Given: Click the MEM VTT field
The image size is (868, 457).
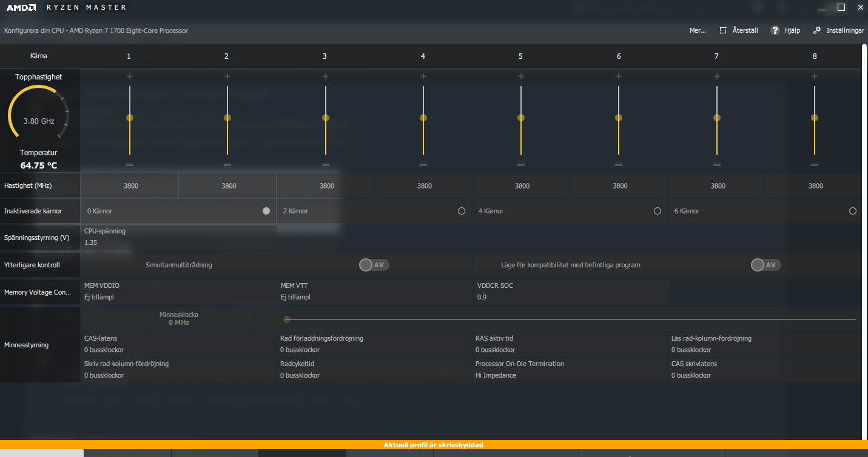Looking at the screenshot, I should [375, 292].
